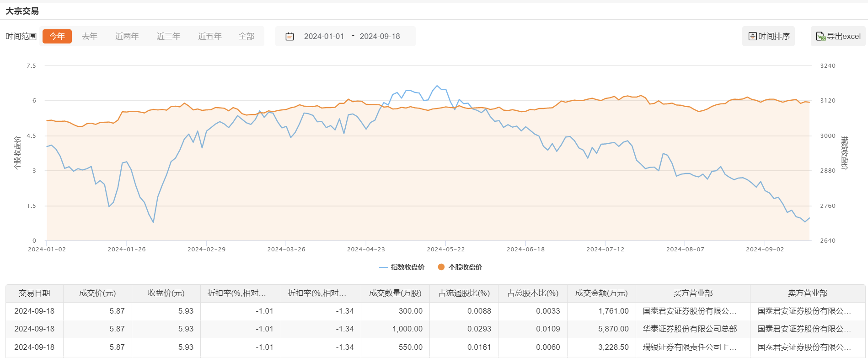This screenshot has width=868, height=358.
Task: Select 近两年 time range option
Action: tap(127, 36)
